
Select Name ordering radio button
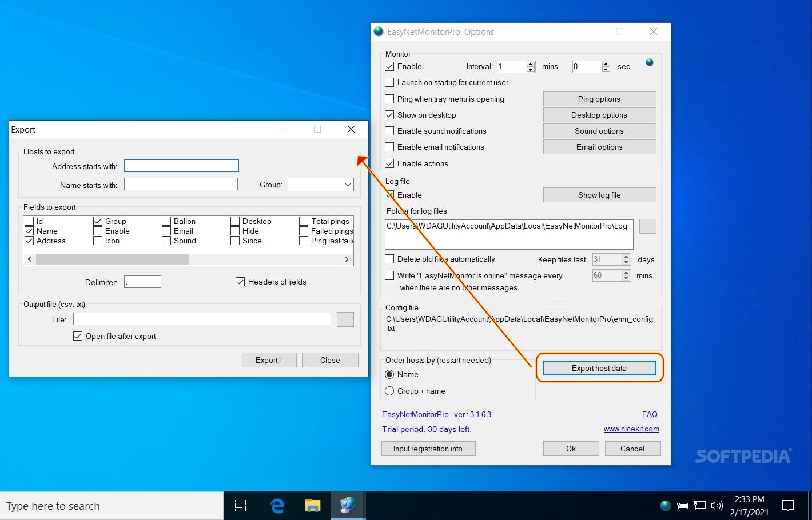[x=389, y=374]
